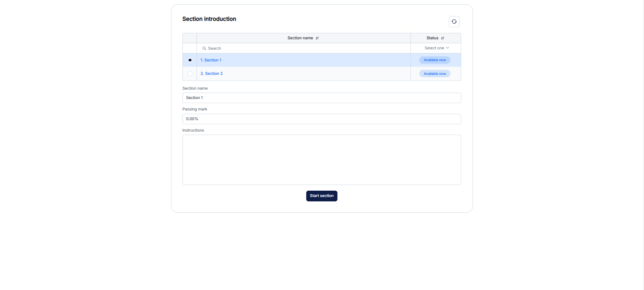Click the Section introduction heading
The height and width of the screenshot is (290, 644).
pyautogui.click(x=209, y=19)
